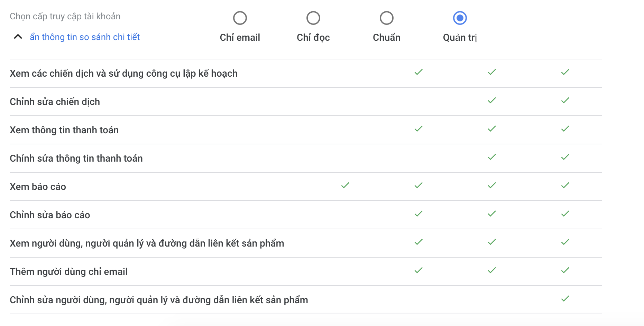Click the Chỉ đọc column label text
644x326 pixels.
pyautogui.click(x=313, y=37)
